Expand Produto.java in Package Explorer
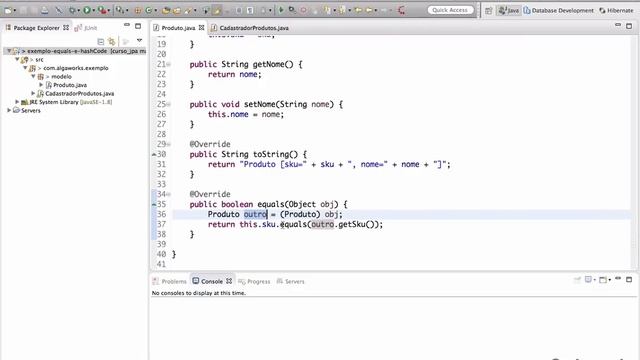The height and width of the screenshot is (360, 640). coord(41,85)
